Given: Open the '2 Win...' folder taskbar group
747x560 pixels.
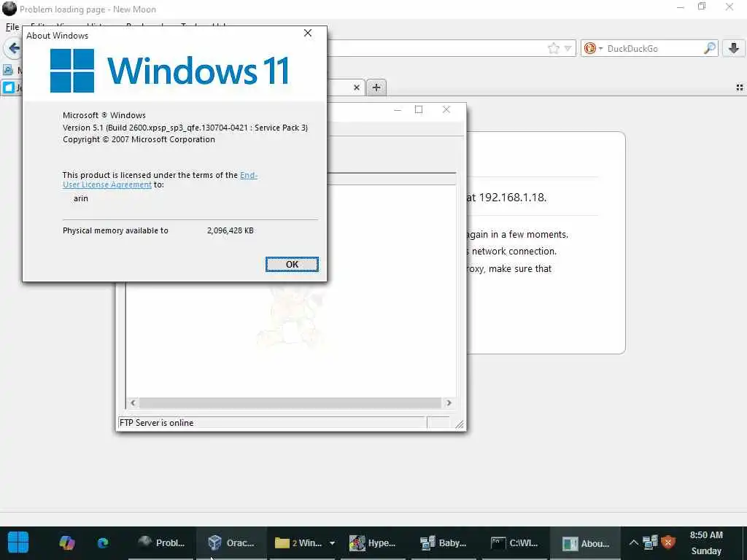Looking at the screenshot, I should [x=298, y=542].
